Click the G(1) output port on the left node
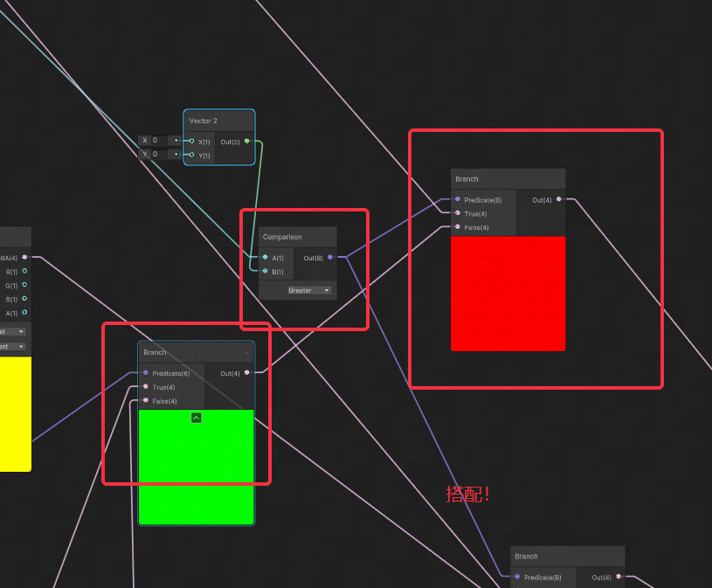Image resolution: width=712 pixels, height=588 pixels. coord(24,285)
